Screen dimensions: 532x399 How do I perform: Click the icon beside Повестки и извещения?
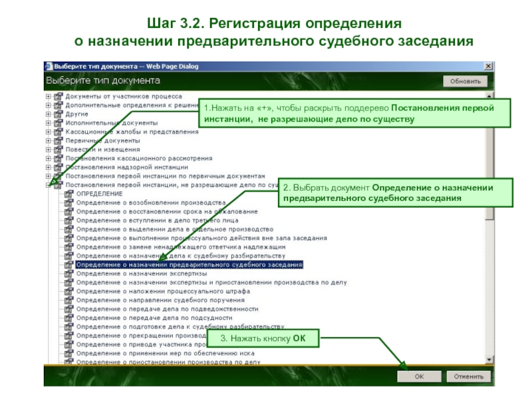pos(59,149)
